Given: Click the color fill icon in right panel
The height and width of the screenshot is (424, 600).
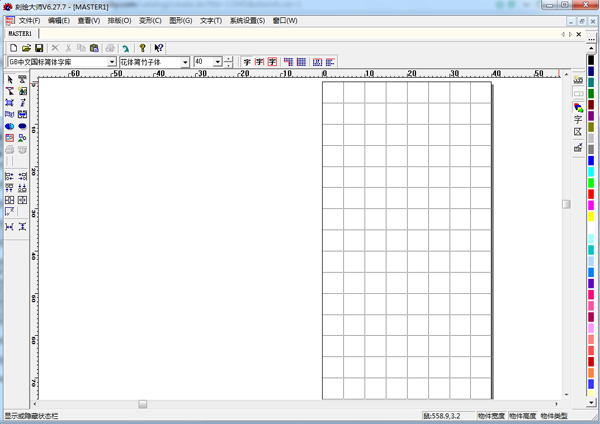Looking at the screenshot, I should pos(578,106).
